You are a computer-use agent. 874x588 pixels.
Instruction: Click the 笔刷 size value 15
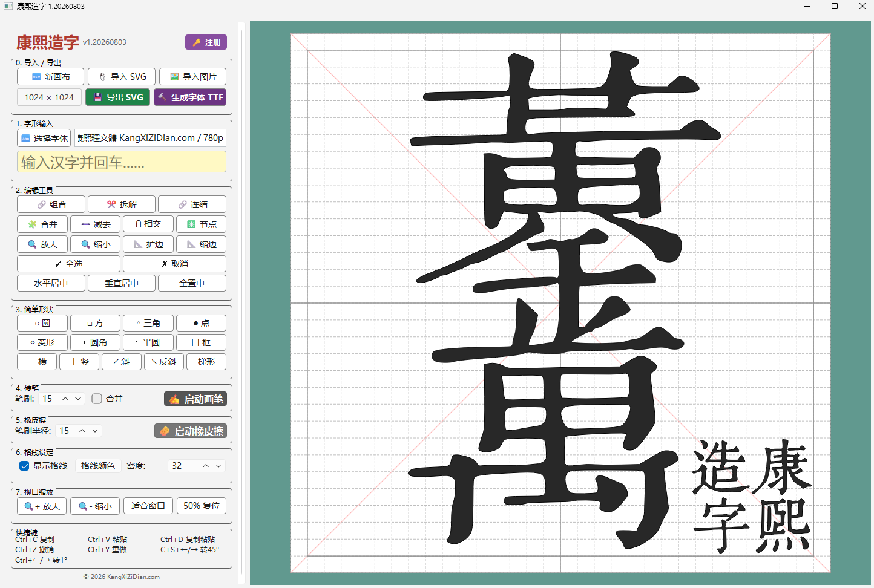[48, 399]
